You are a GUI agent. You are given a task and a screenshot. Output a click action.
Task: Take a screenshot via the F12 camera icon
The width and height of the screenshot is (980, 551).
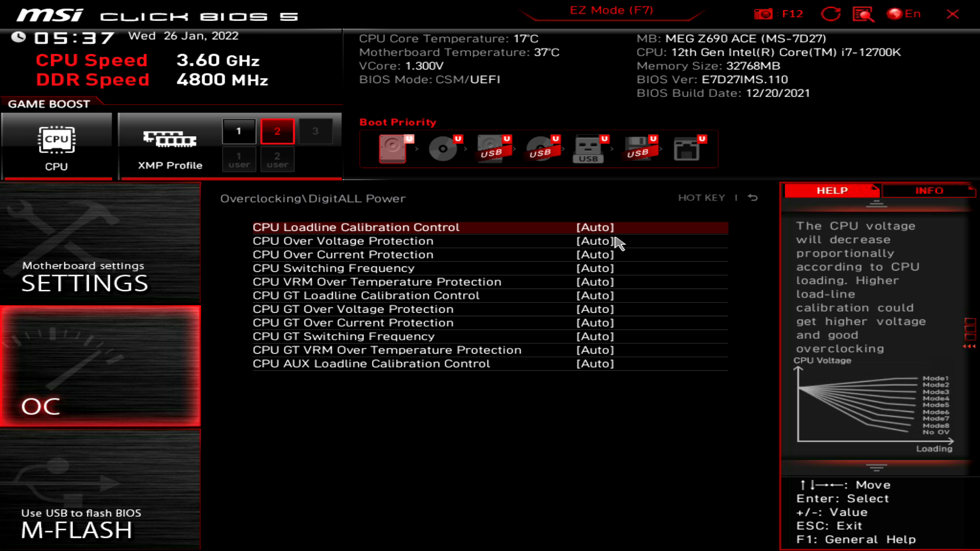tap(764, 14)
